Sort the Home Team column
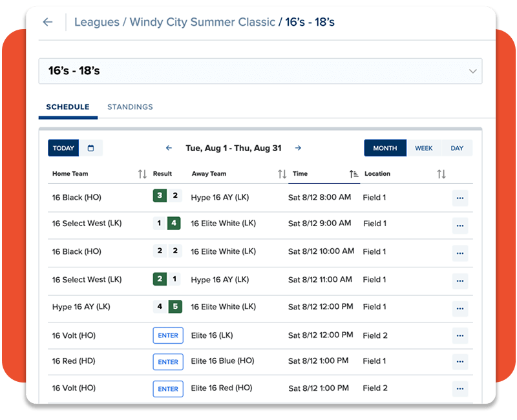This screenshot has height=420, width=517. (142, 173)
